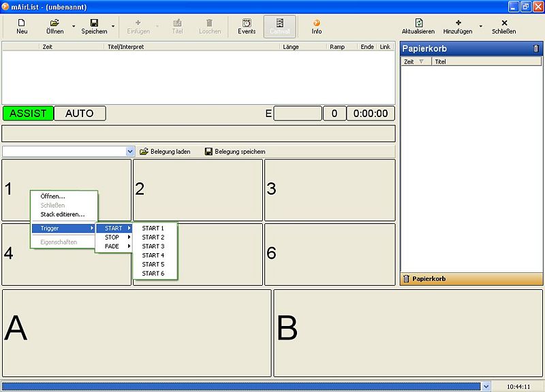Expand the STOP trigger submenu
This screenshot has height=392, width=545.
point(114,237)
